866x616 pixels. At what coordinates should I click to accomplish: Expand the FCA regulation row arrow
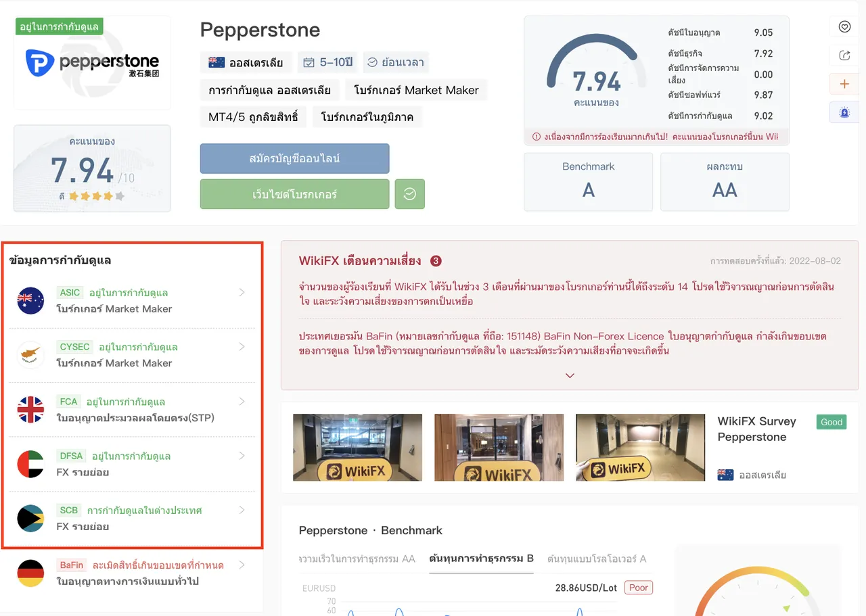click(242, 402)
